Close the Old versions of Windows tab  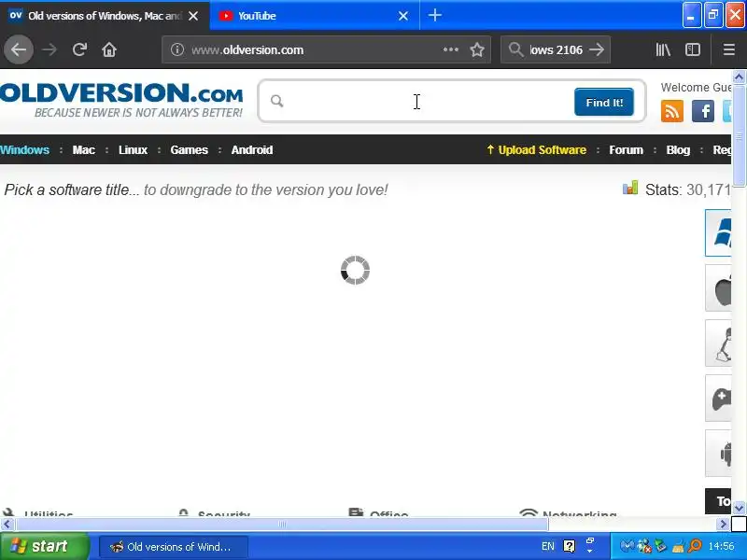point(193,16)
